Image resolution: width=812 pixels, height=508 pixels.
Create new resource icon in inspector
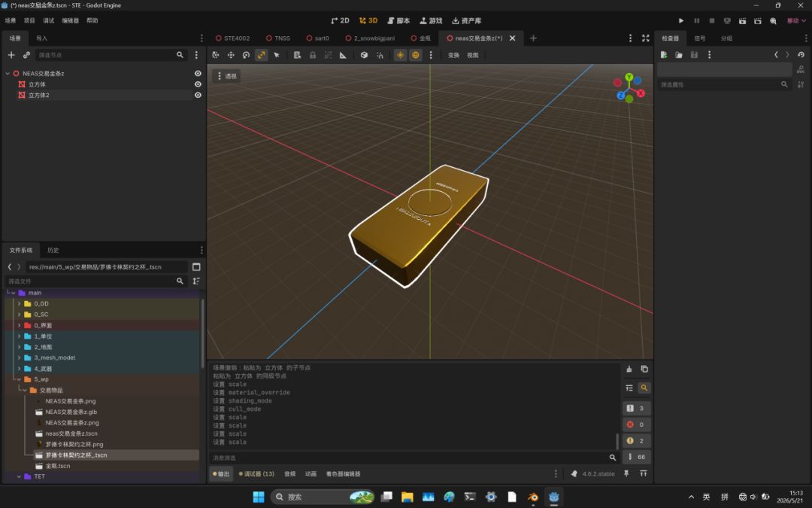664,55
